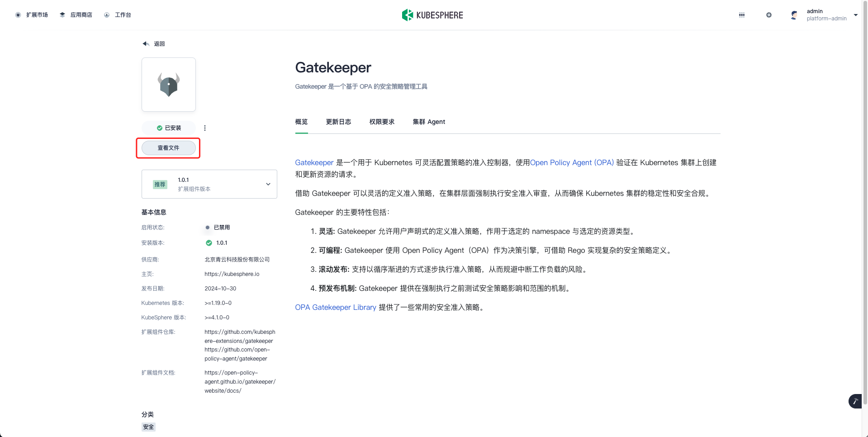Click the KubeSphere logo
Image resolution: width=868 pixels, height=437 pixels.
pyautogui.click(x=432, y=15)
